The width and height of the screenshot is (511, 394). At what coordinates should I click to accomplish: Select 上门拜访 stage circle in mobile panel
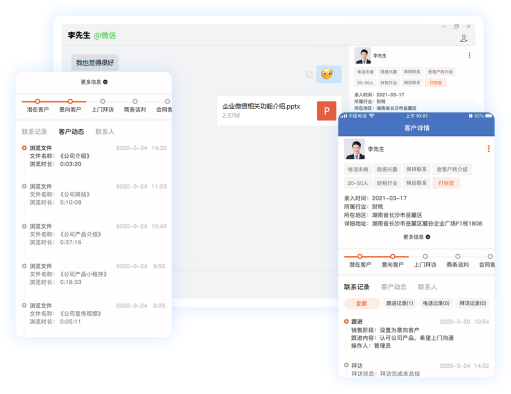[425, 256]
